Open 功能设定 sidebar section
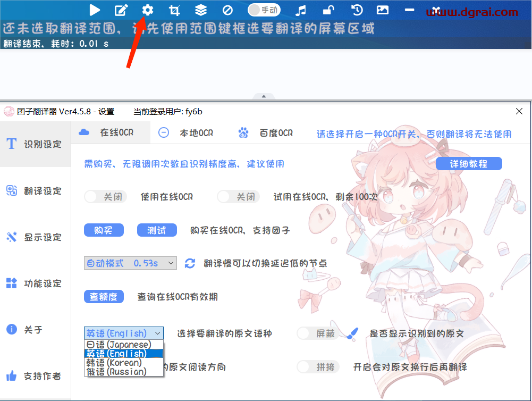Screen dimensions: 532x401 (x=35, y=283)
